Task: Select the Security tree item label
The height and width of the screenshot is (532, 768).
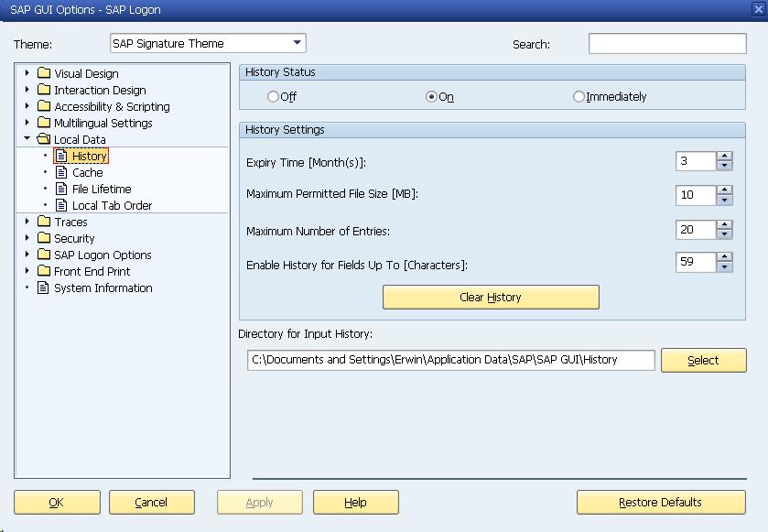Action: [x=74, y=239]
